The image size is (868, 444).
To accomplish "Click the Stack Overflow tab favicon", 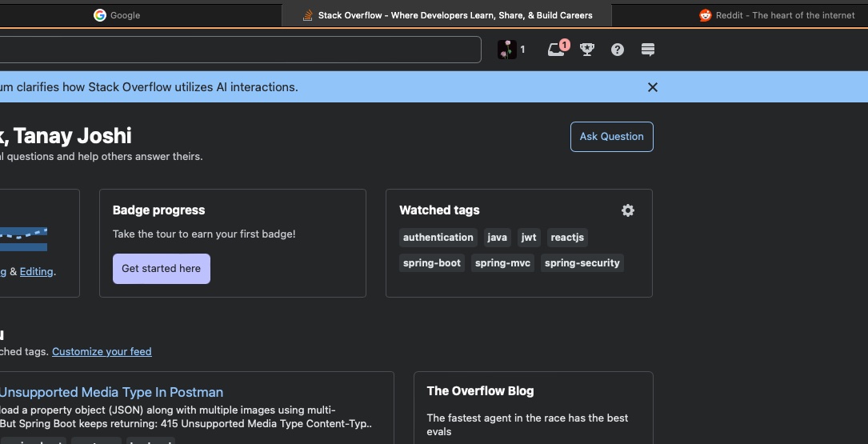I will [308, 15].
